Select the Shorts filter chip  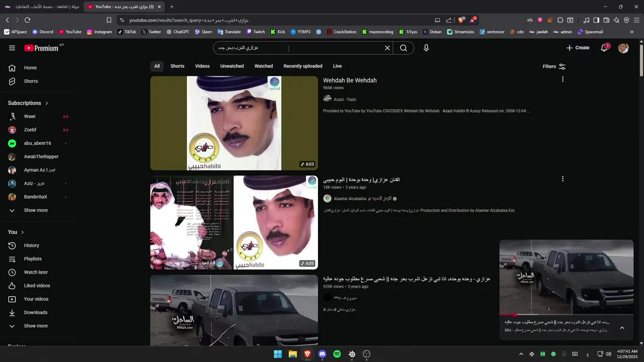tap(177, 66)
